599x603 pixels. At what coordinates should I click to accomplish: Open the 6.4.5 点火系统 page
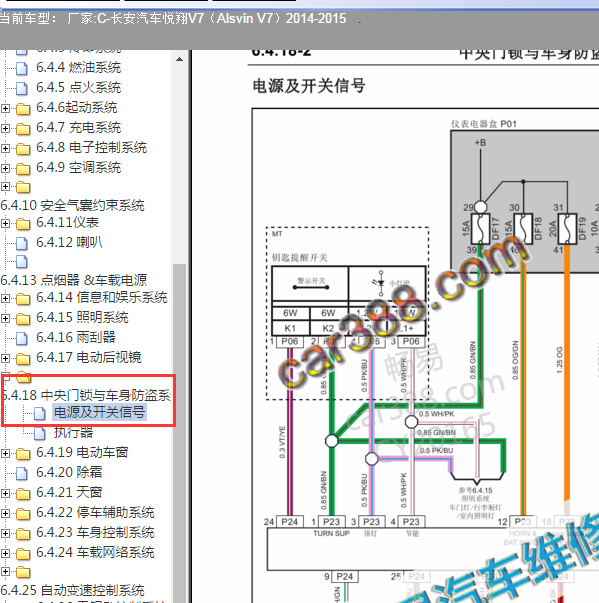[x=78, y=88]
